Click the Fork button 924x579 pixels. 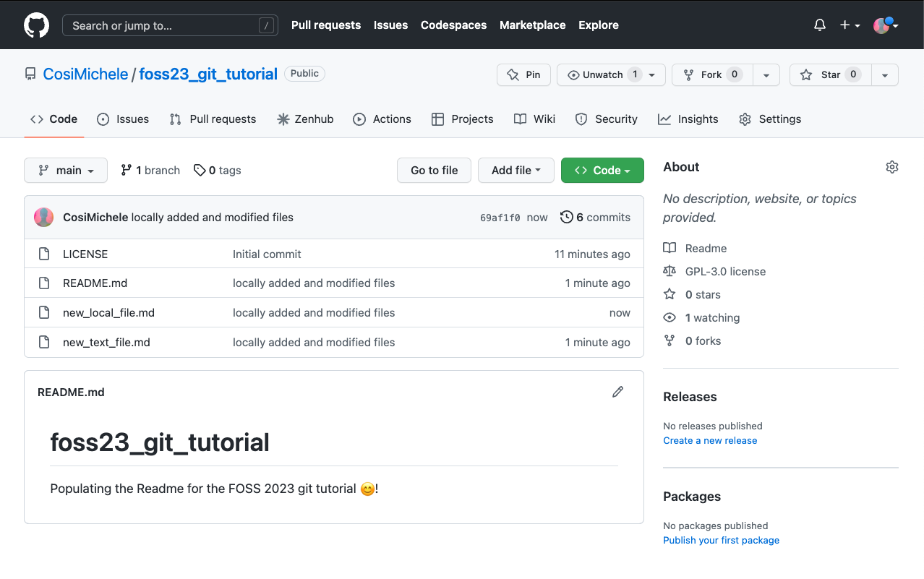(712, 75)
